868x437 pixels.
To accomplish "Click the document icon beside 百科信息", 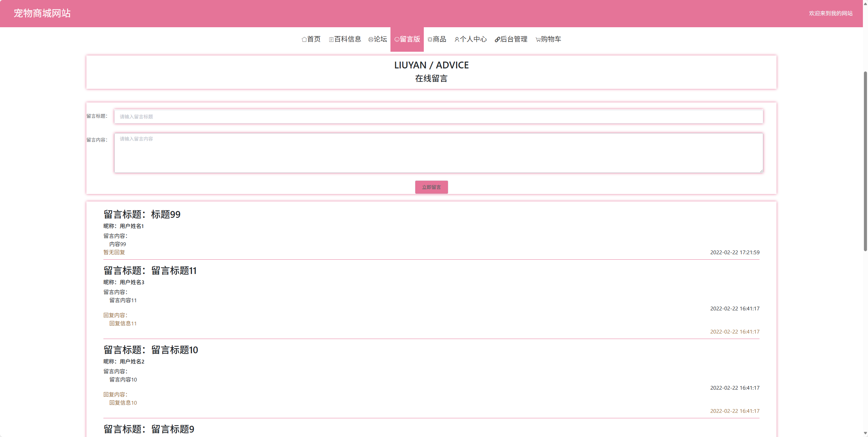I will pos(331,39).
